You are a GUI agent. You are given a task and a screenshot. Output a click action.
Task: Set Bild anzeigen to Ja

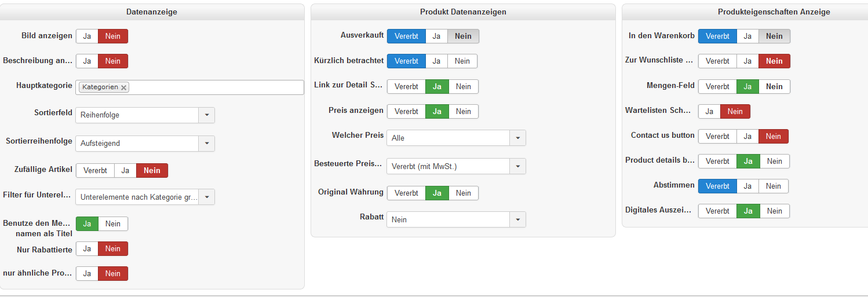point(87,36)
